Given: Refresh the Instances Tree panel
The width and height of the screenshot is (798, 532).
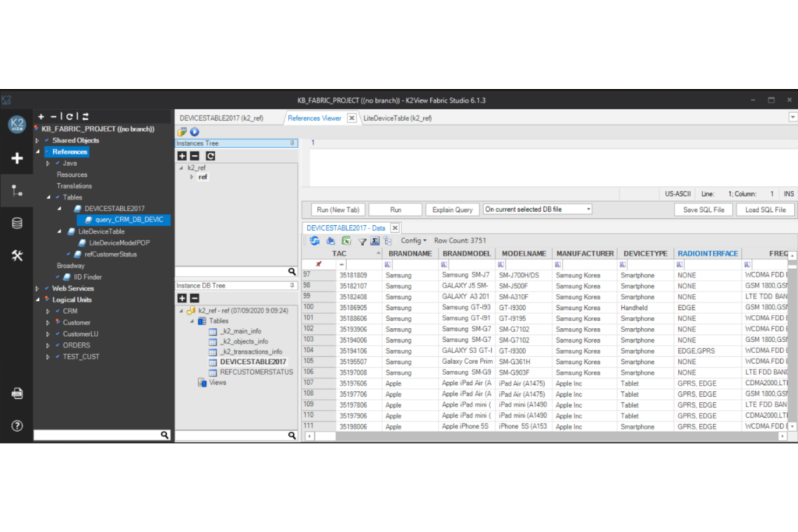Looking at the screenshot, I should pos(210,156).
